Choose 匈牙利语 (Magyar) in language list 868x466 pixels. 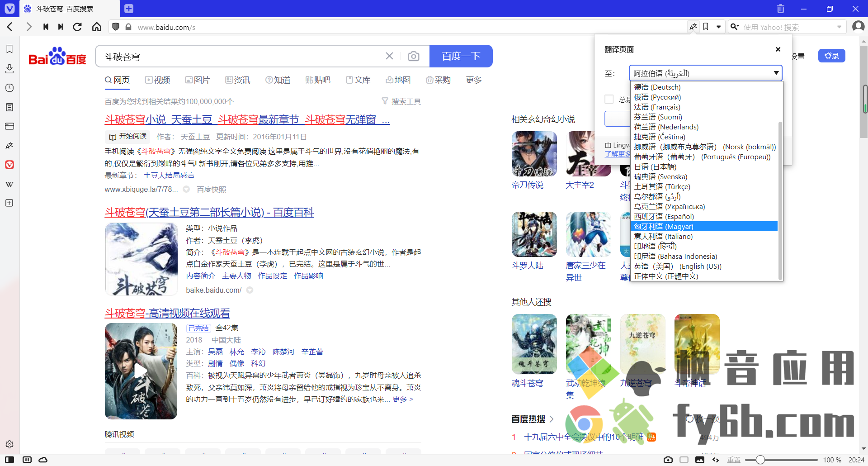click(704, 226)
